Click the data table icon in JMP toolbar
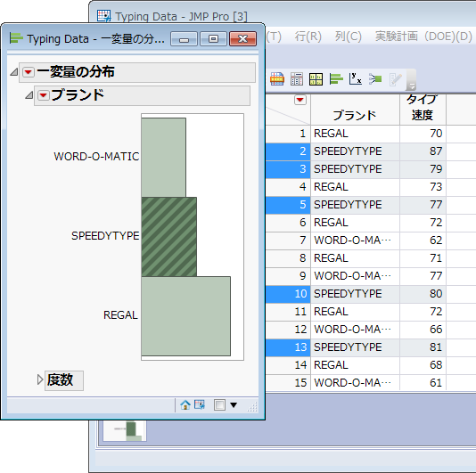 (x=277, y=79)
